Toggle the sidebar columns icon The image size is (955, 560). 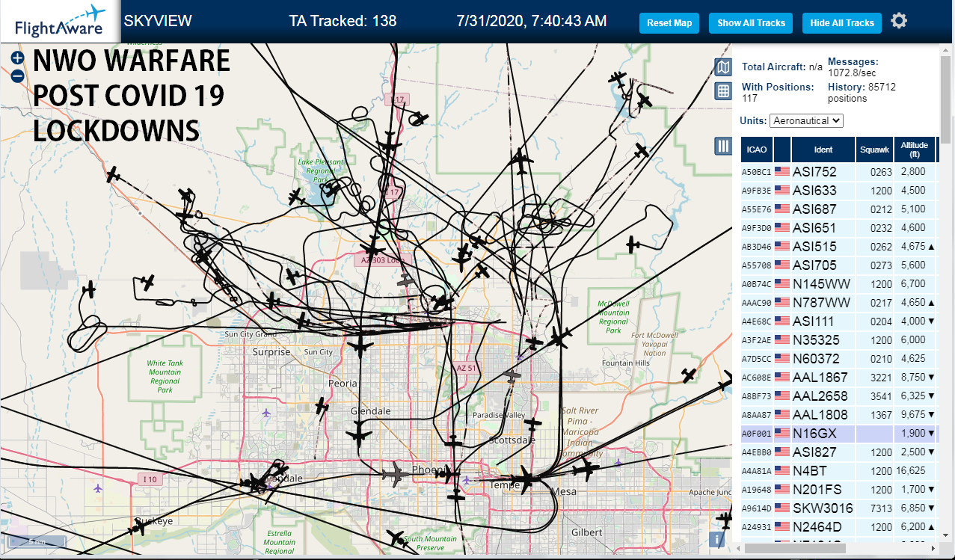(723, 146)
